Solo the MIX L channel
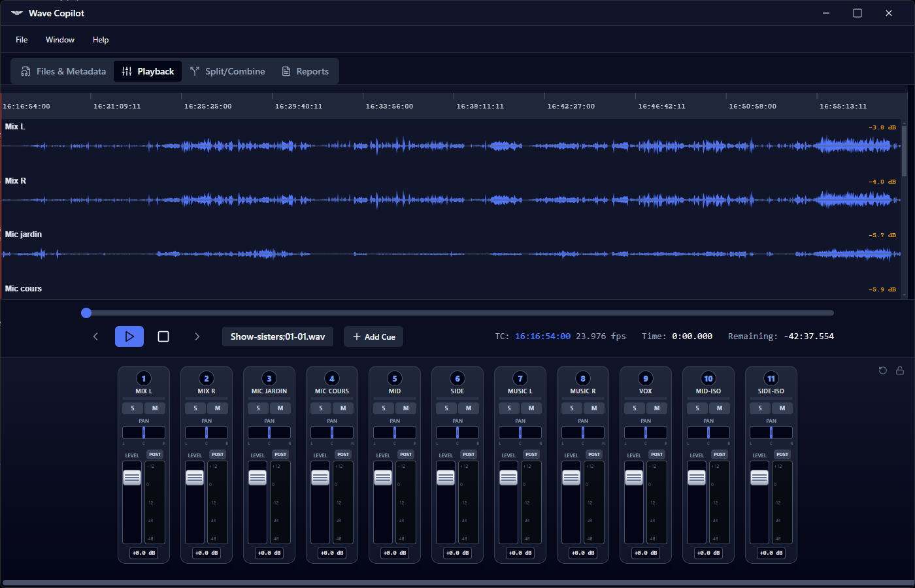 [133, 408]
